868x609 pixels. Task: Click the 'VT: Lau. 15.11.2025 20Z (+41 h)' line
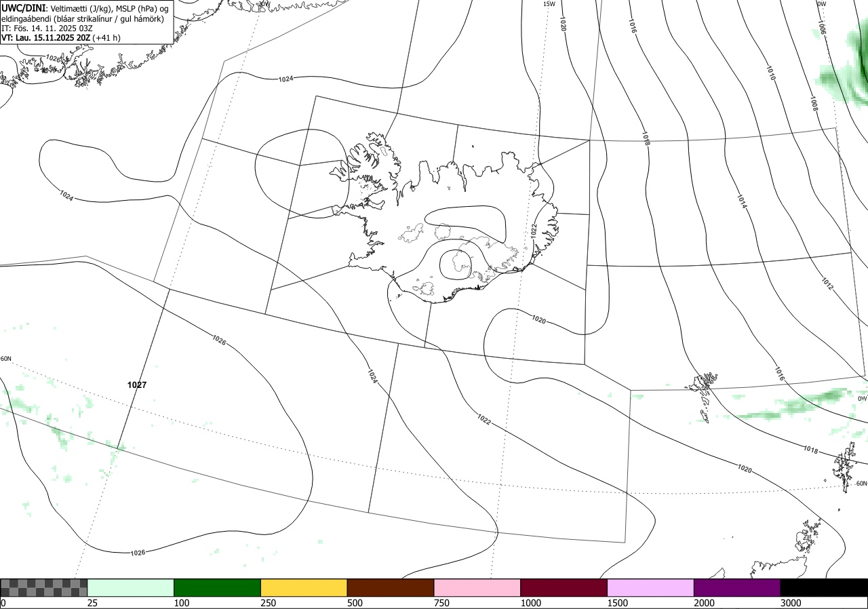pos(61,38)
